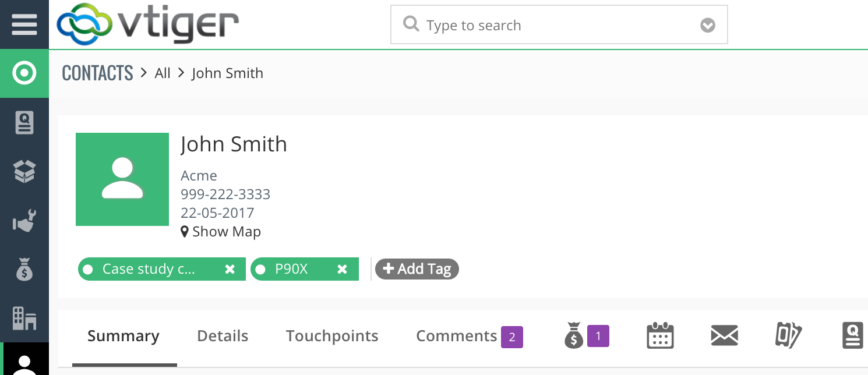Viewport: 868px width, 375px height.
Task: Switch to the Details tab
Action: 223,336
